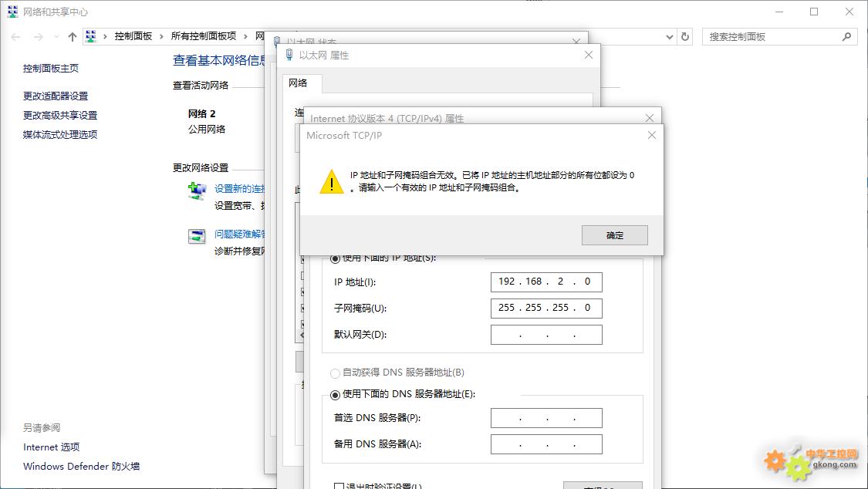The image size is (868, 489).
Task: Open Change adapter settings
Action: pyautogui.click(x=56, y=96)
